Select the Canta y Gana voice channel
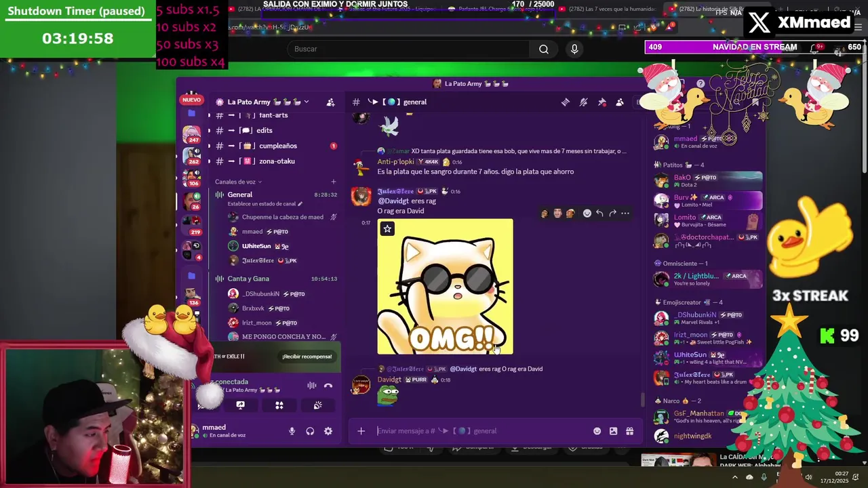 (275, 279)
